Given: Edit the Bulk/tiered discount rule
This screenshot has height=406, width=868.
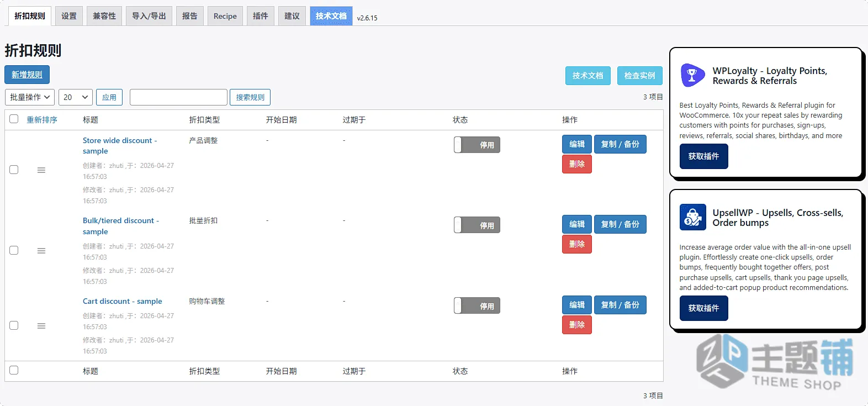Looking at the screenshot, I should [x=577, y=224].
